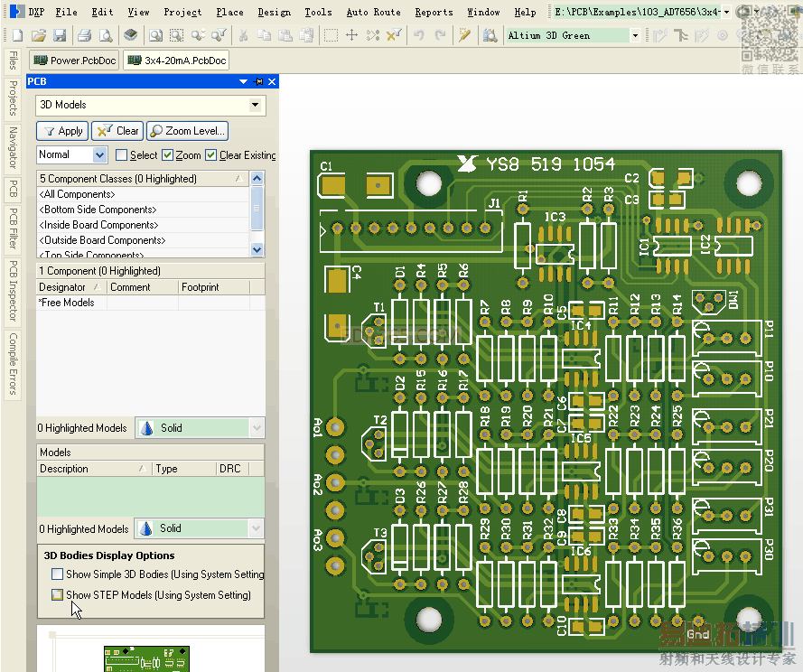Image resolution: width=803 pixels, height=672 pixels.
Task: Click the Print icon in toolbar
Action: (84, 35)
